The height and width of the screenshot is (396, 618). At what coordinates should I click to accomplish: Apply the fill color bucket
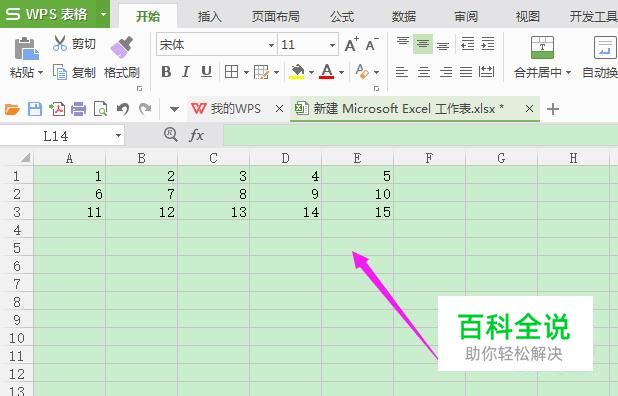297,72
